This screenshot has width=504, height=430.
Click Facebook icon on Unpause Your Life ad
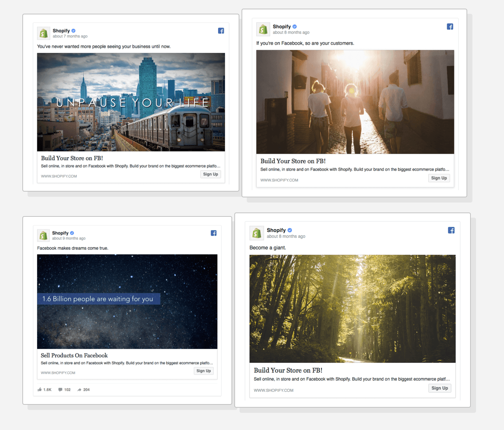[221, 31]
